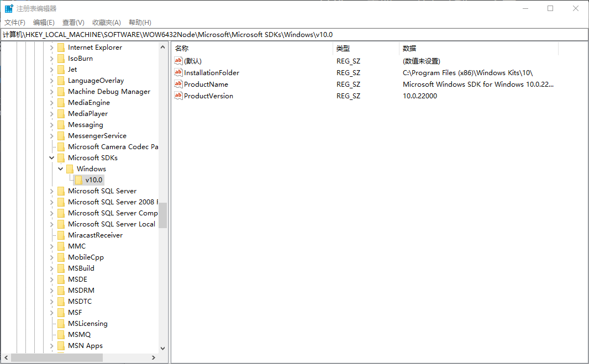Select the Messaging folder icon
Image resolution: width=589 pixels, height=364 pixels.
61,125
